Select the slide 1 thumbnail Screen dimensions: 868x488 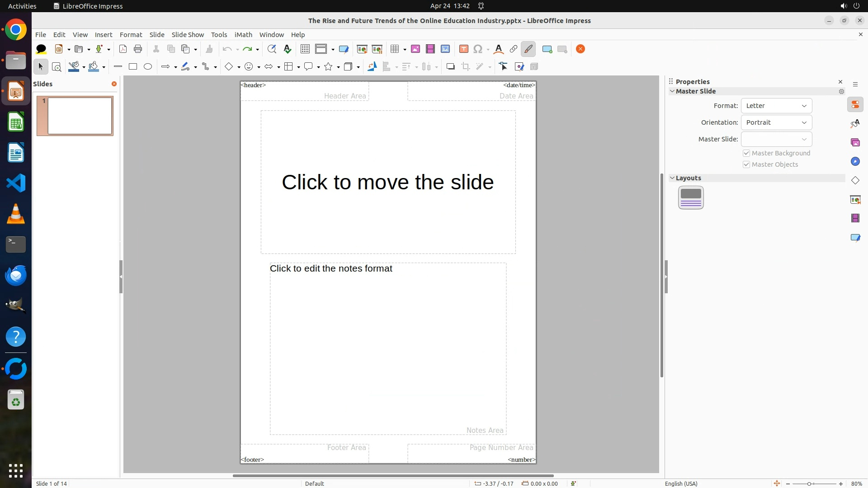[x=80, y=116]
